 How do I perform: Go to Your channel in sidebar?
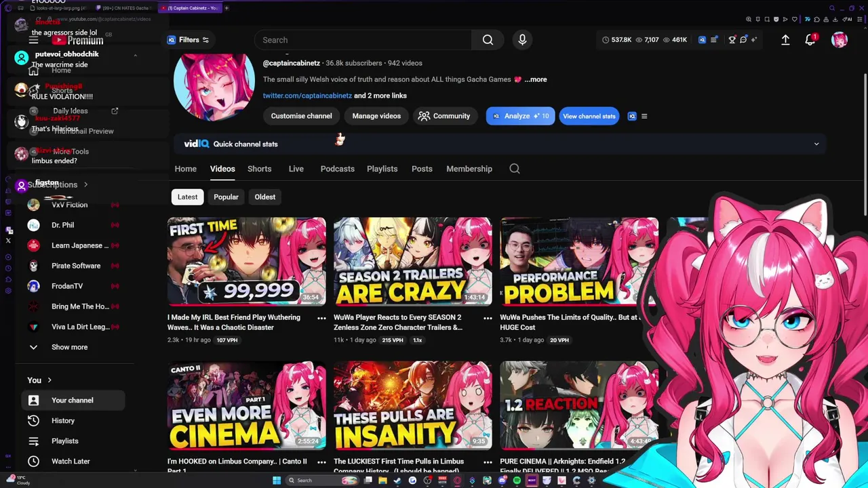[73, 400]
